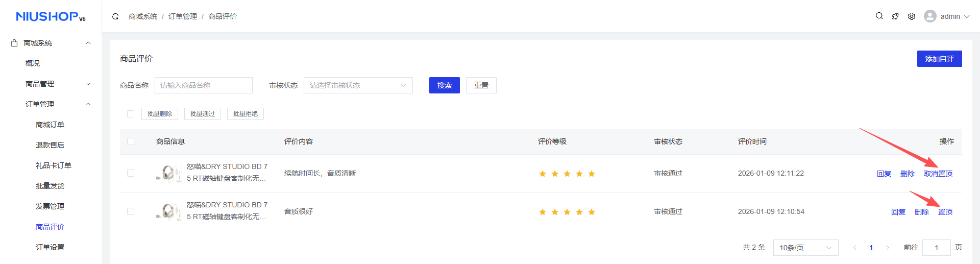
Task: Click the shopping bag icon for 商城系统
Action: (x=14, y=43)
